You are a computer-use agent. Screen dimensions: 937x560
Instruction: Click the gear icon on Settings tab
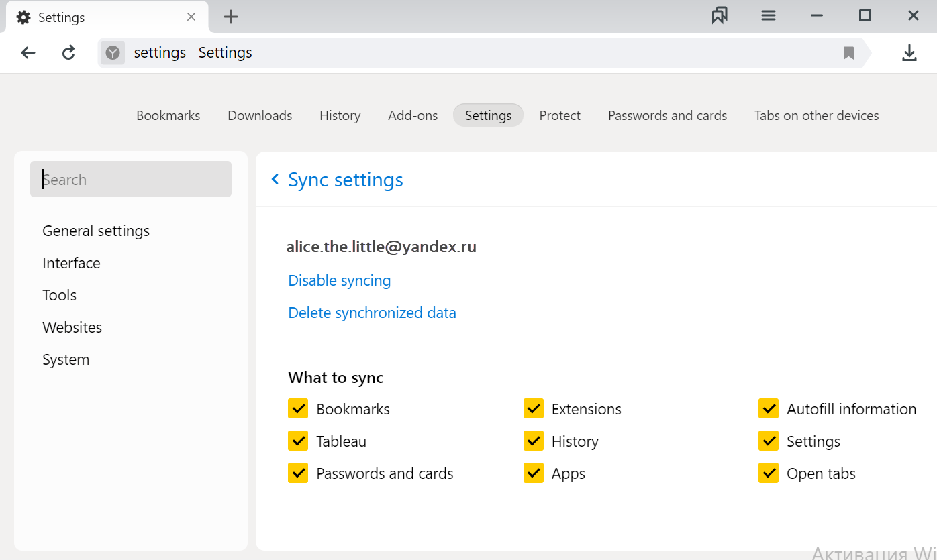click(x=23, y=17)
